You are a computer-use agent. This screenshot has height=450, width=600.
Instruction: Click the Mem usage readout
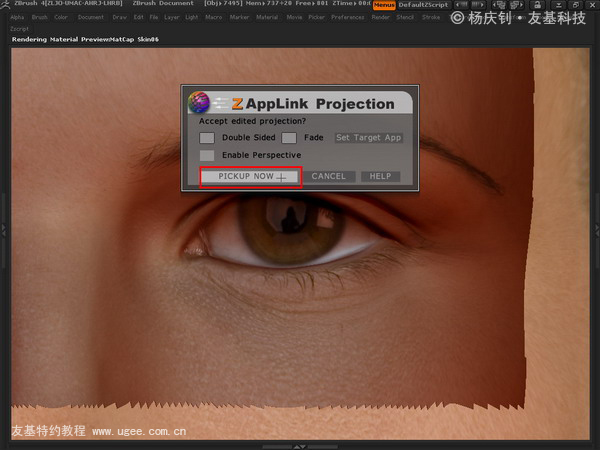pos(269,3)
